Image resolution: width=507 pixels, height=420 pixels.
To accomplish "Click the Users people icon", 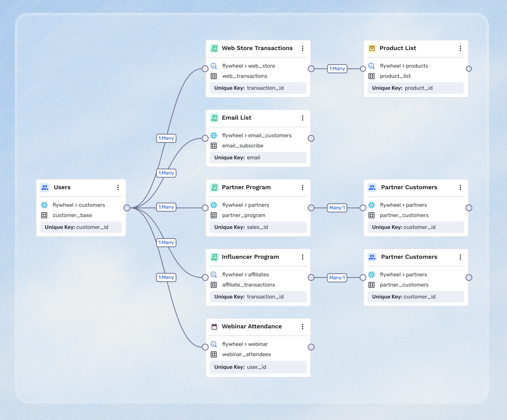I will (45, 187).
